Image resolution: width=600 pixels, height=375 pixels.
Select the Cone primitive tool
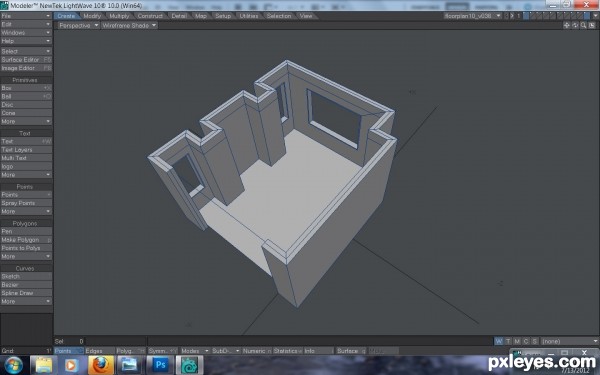26,113
